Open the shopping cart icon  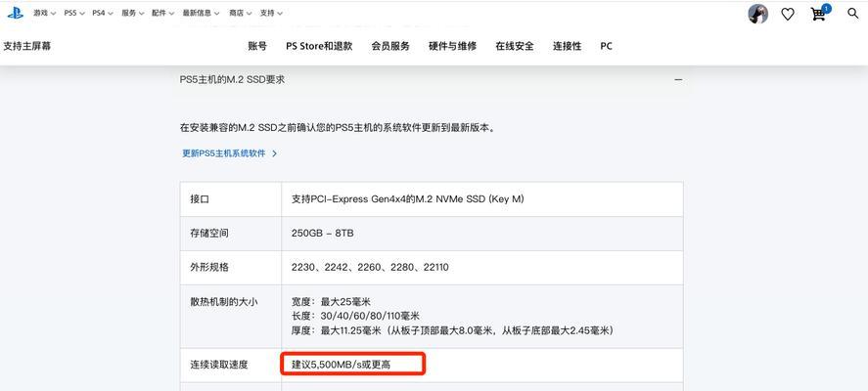(819, 14)
